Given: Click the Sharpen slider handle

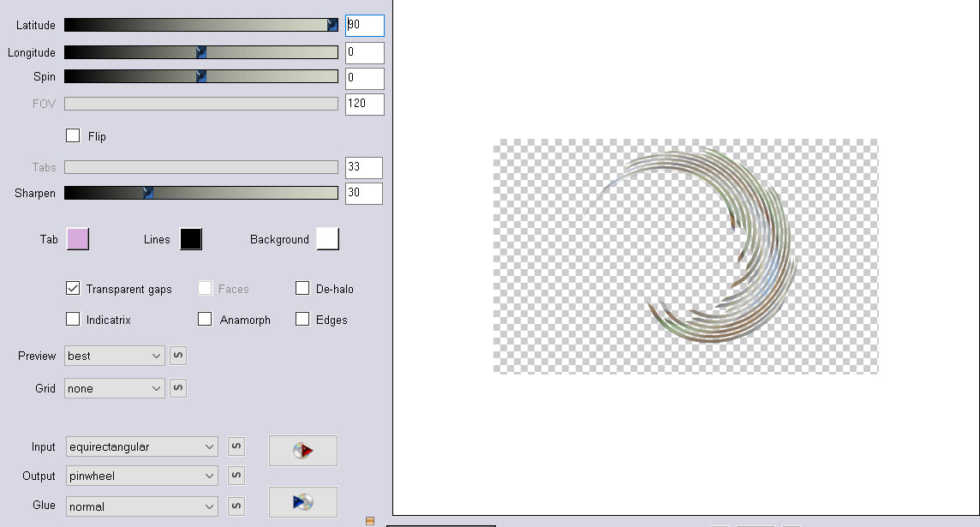Looking at the screenshot, I should (147, 194).
